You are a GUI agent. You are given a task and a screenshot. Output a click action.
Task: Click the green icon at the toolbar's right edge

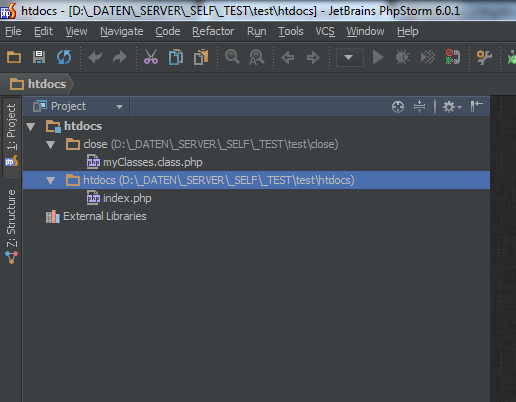point(512,57)
